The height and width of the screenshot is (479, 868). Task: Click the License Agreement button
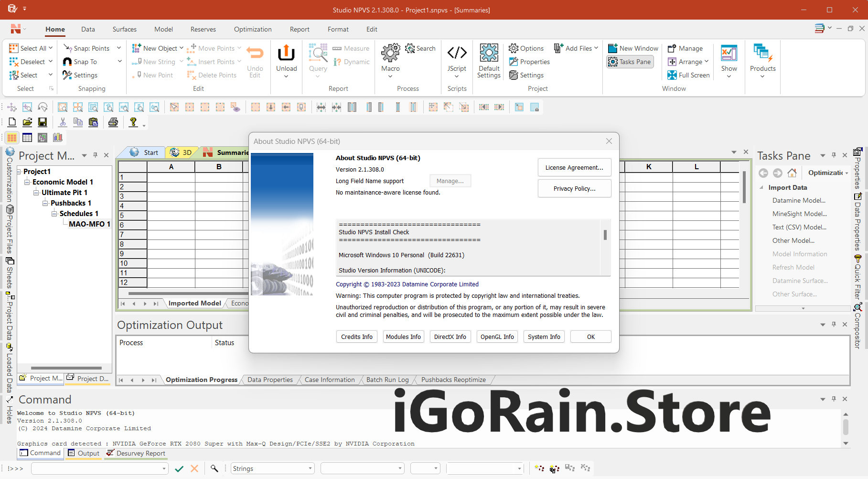click(x=574, y=168)
